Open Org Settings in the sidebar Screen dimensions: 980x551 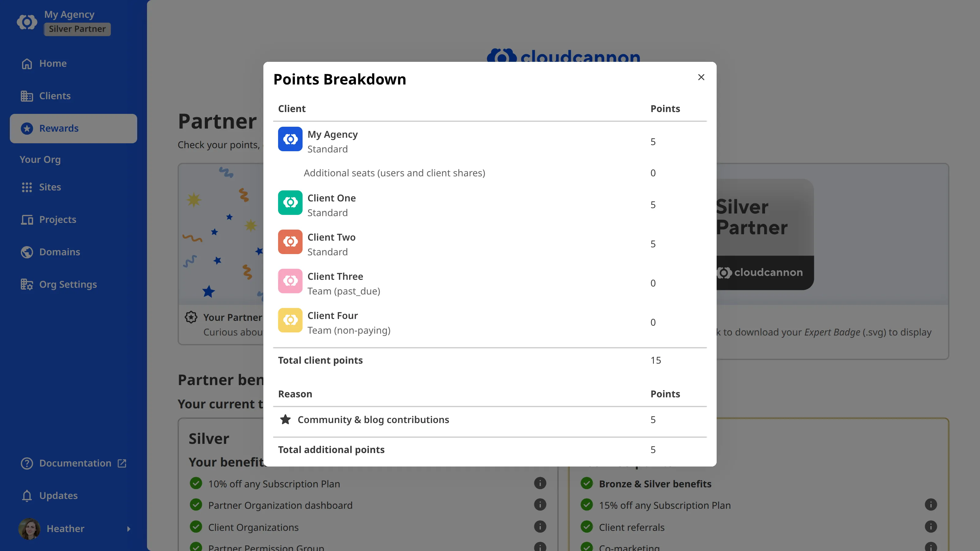coord(73,284)
